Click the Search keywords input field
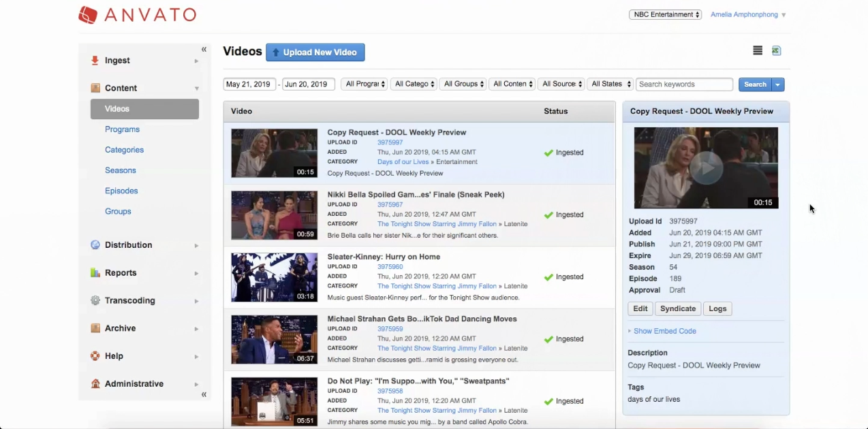 coord(684,84)
